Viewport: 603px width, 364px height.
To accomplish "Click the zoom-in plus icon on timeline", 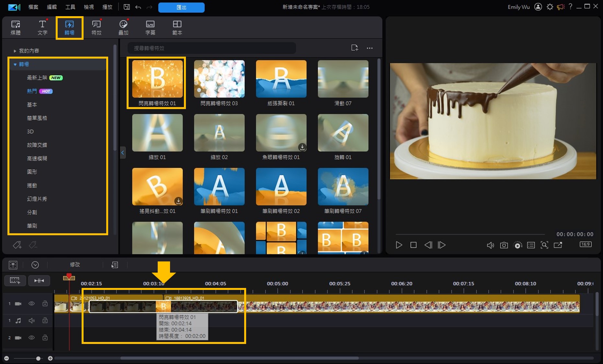I will click(x=50, y=358).
